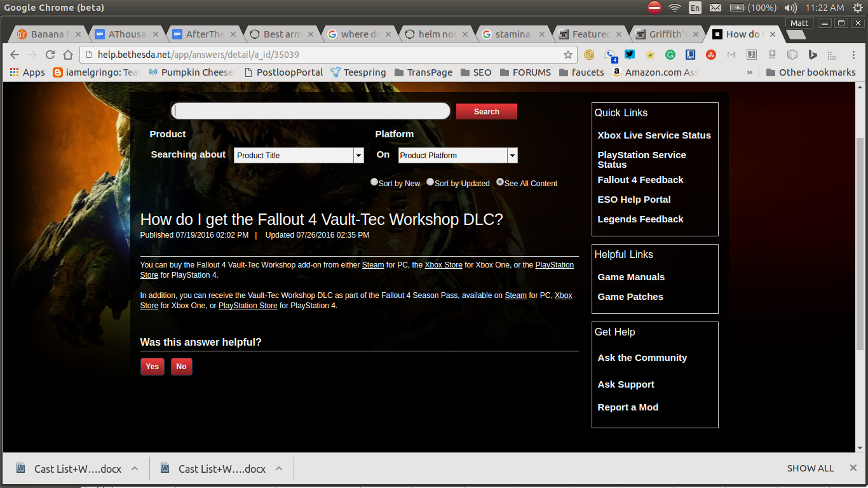Click the Bing extension icon
Image resolution: width=868 pixels, height=488 pixels.
[813, 55]
